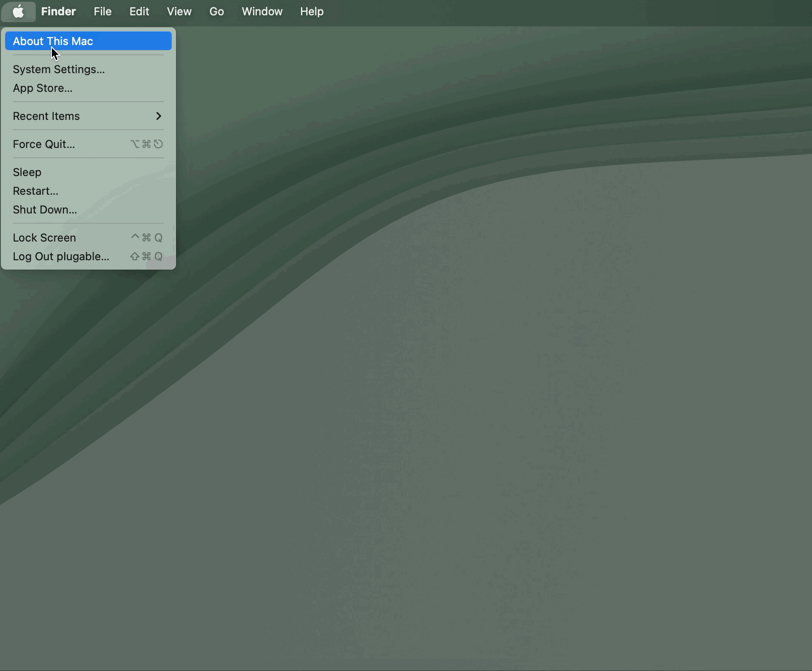This screenshot has width=812, height=671.
Task: Open the File menu
Action: coord(102,11)
